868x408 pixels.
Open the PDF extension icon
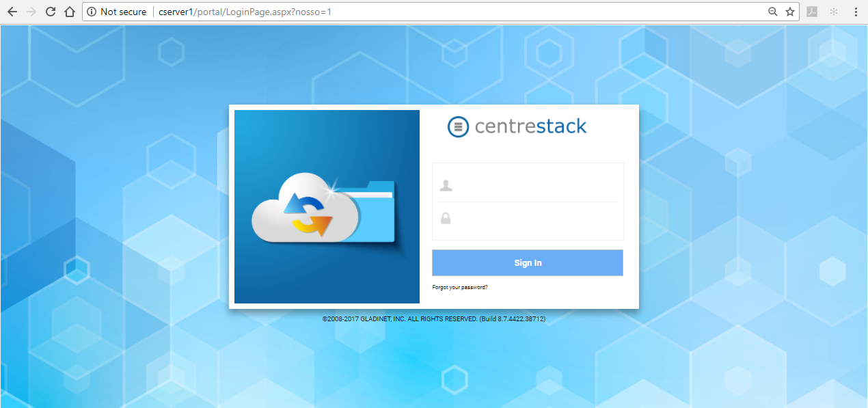coord(812,12)
